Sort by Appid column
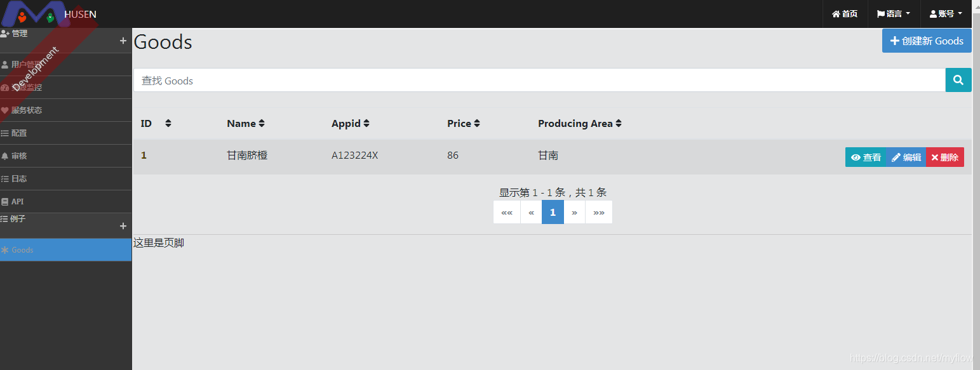 (351, 124)
